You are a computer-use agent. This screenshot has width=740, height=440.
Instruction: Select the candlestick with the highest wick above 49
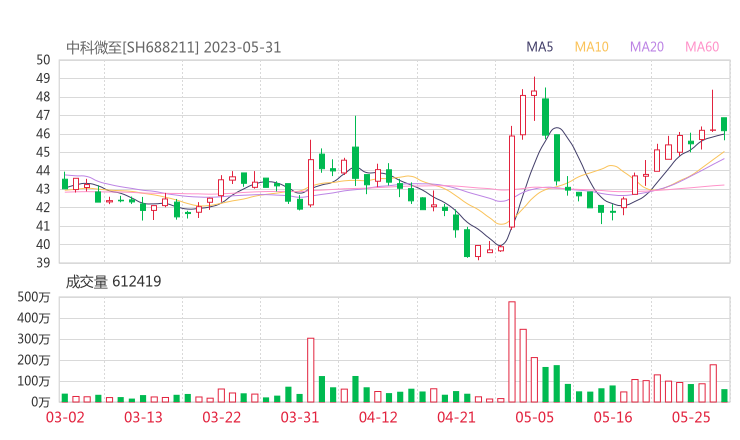(534, 99)
